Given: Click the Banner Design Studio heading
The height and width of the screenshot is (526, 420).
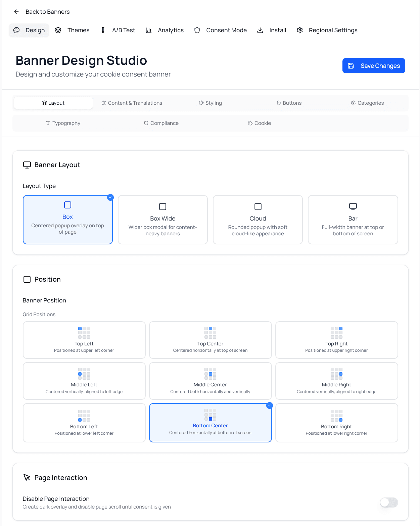Looking at the screenshot, I should coord(81,60).
